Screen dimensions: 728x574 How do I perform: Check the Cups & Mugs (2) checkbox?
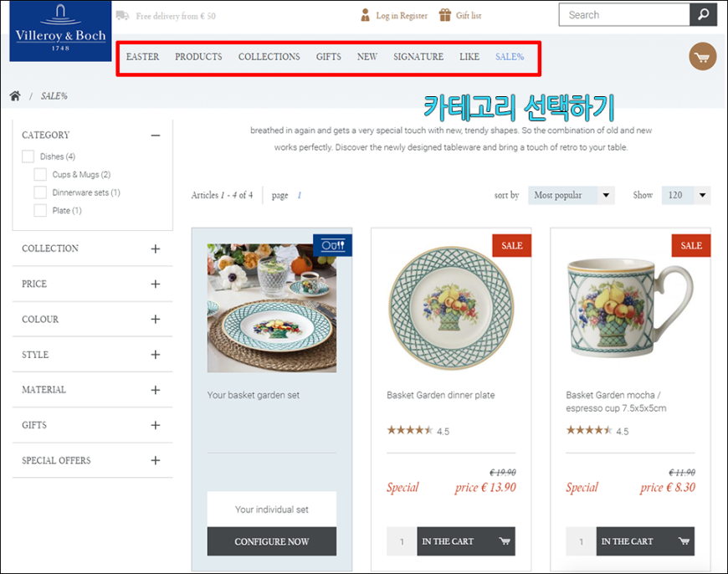40,175
